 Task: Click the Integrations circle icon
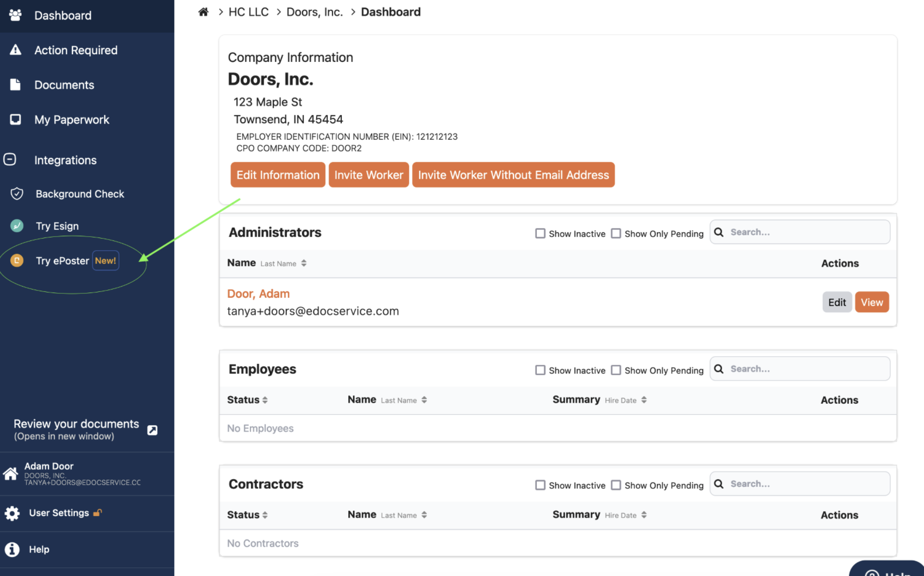(10, 159)
